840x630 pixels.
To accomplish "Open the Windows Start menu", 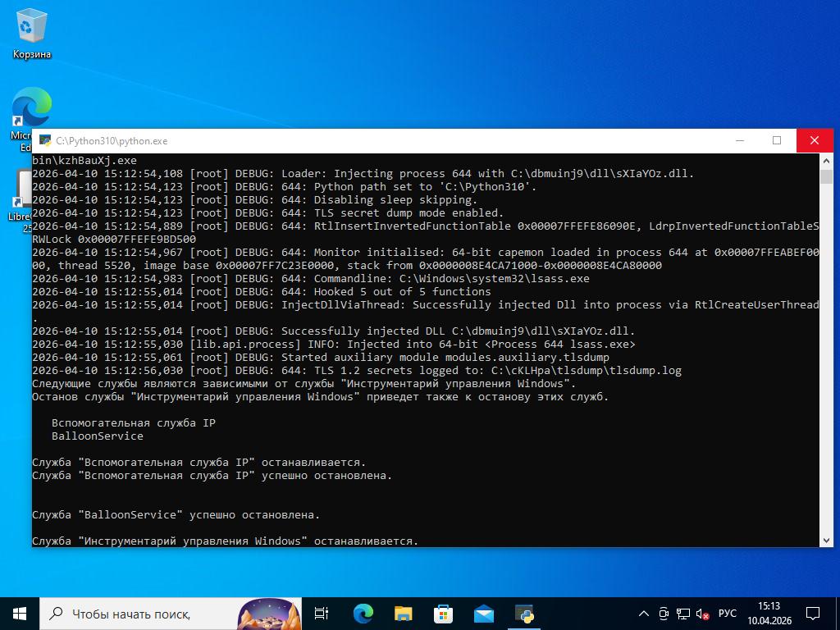I will click(x=20, y=614).
